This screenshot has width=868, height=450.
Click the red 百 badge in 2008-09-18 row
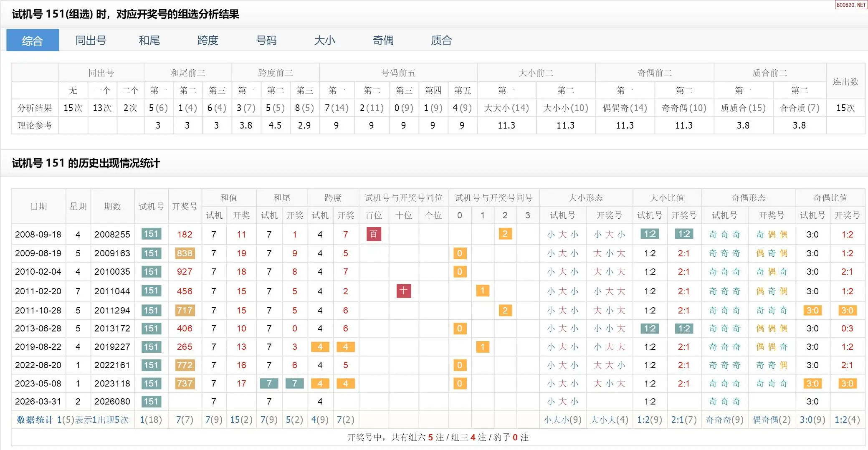373,234
